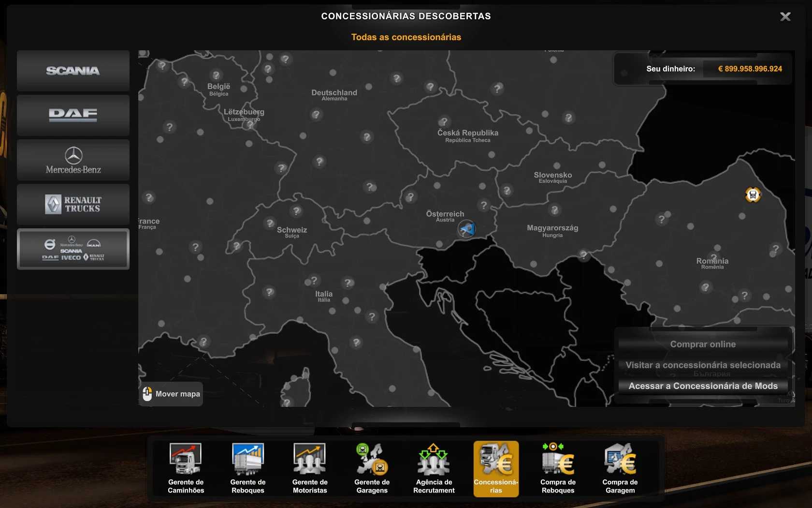Click the discovered dealer marker in Romania
812x508 pixels.
click(x=753, y=195)
